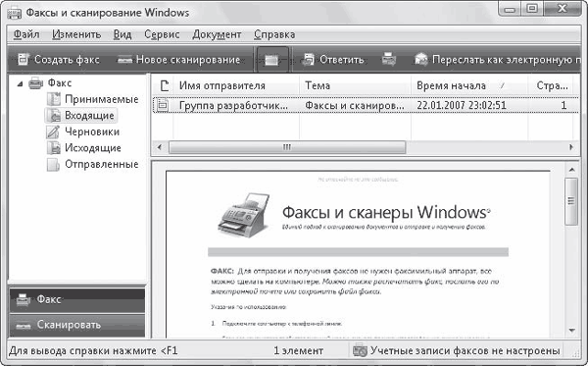The image size is (588, 366).
Task: Click the list's horizontal scrollbar thumb
Action: point(287,147)
